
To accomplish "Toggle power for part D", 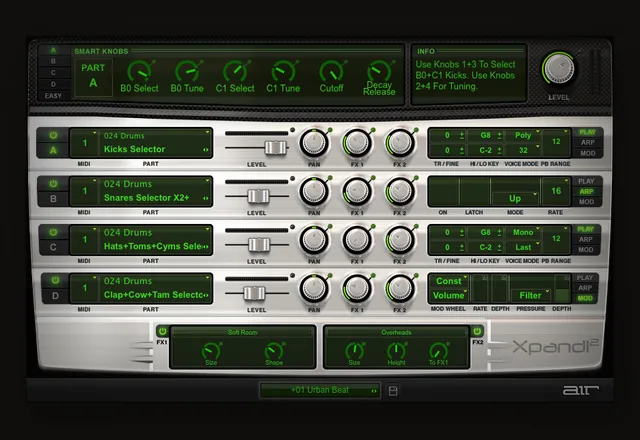I will [x=55, y=280].
